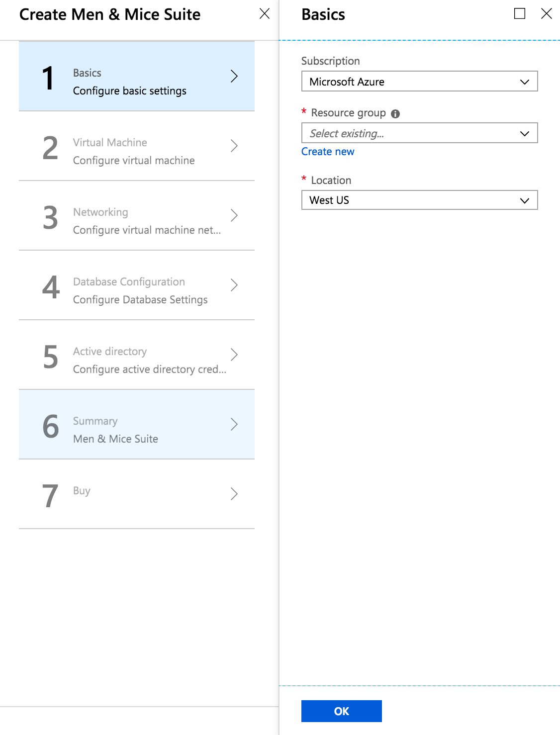Image resolution: width=560 pixels, height=735 pixels.
Task: Select step 1 Basics
Action: (x=136, y=77)
